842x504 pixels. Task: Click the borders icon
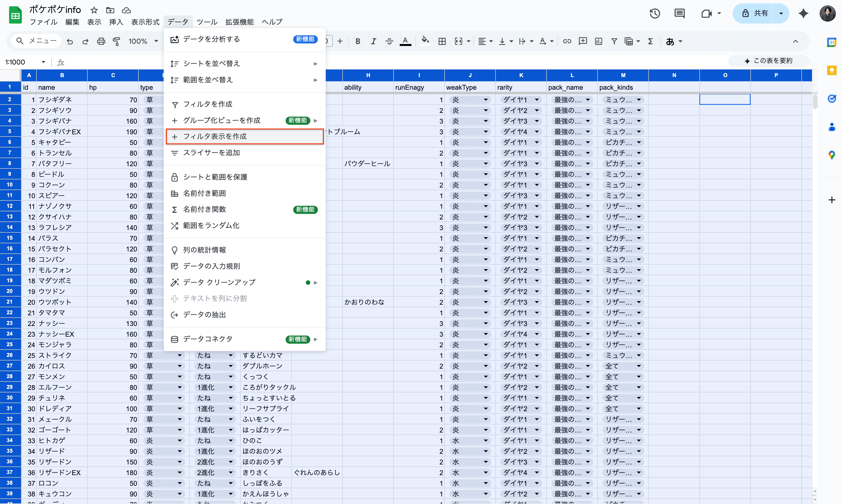point(442,41)
